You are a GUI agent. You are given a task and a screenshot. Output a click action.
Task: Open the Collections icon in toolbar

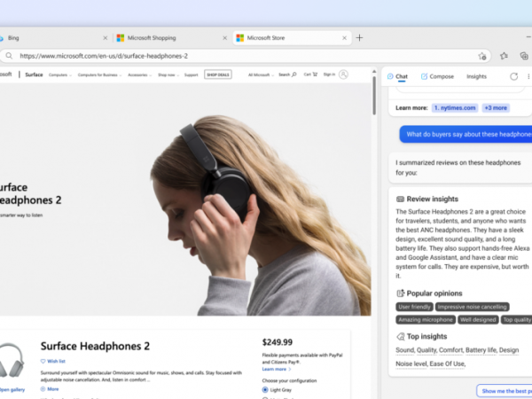pyautogui.click(x=524, y=56)
